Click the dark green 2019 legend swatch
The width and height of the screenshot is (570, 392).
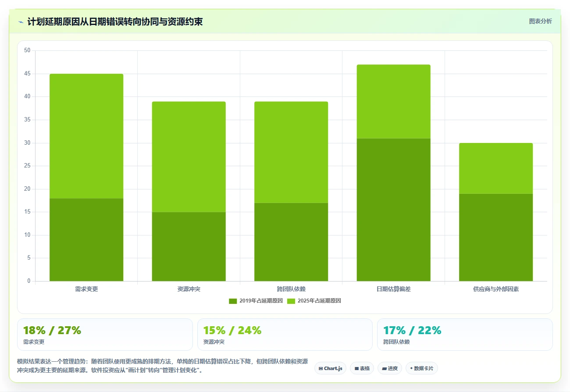coord(233,301)
